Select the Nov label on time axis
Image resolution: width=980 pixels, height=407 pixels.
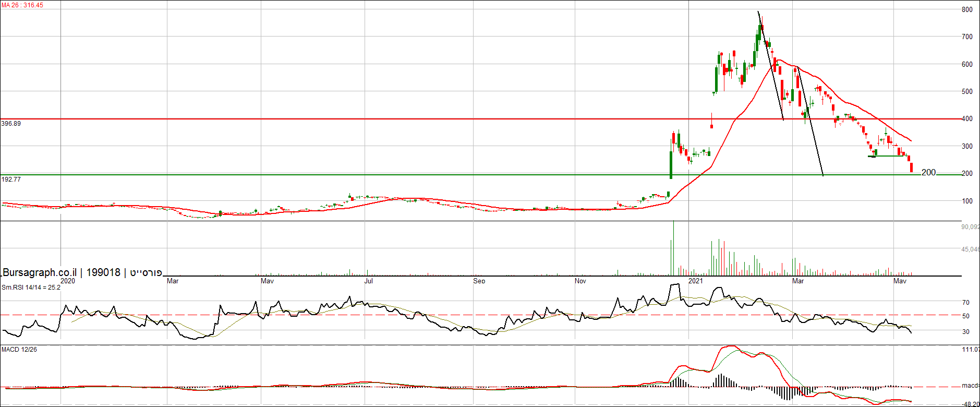[580, 281]
